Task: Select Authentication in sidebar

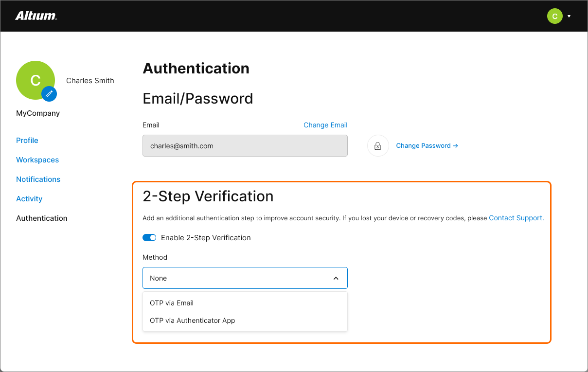Action: 42,218
